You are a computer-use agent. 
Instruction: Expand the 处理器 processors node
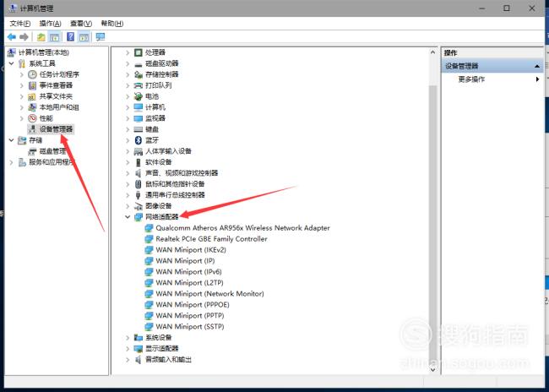[x=128, y=52]
